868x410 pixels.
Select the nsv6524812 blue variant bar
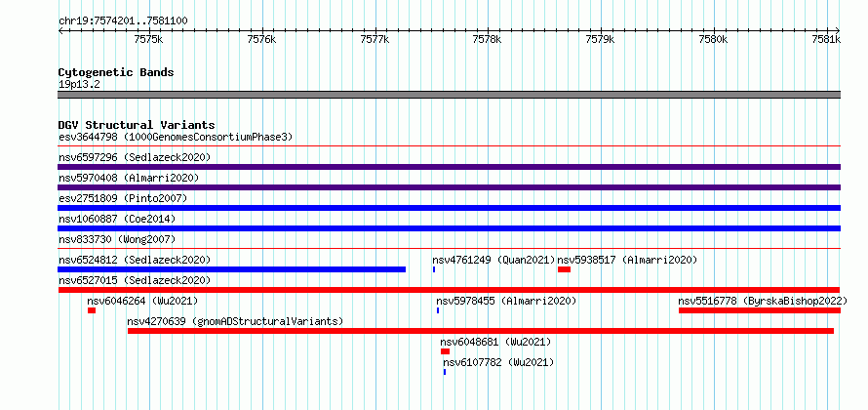click(x=231, y=269)
